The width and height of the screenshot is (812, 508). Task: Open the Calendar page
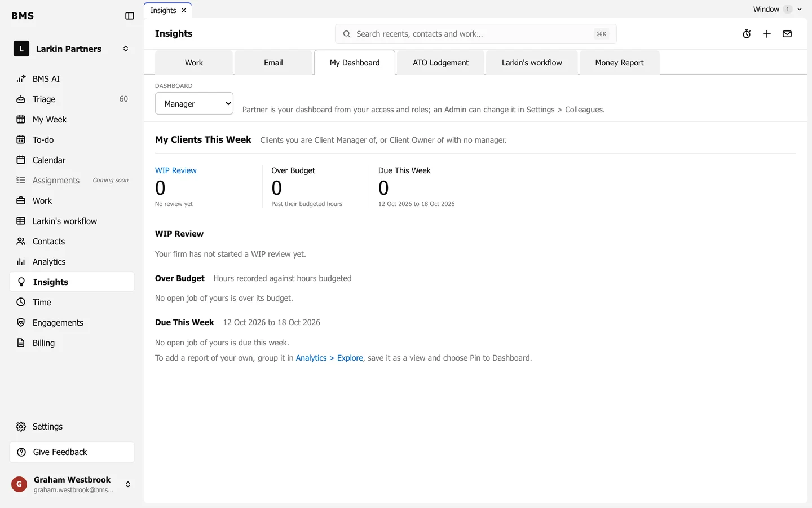click(x=72, y=160)
